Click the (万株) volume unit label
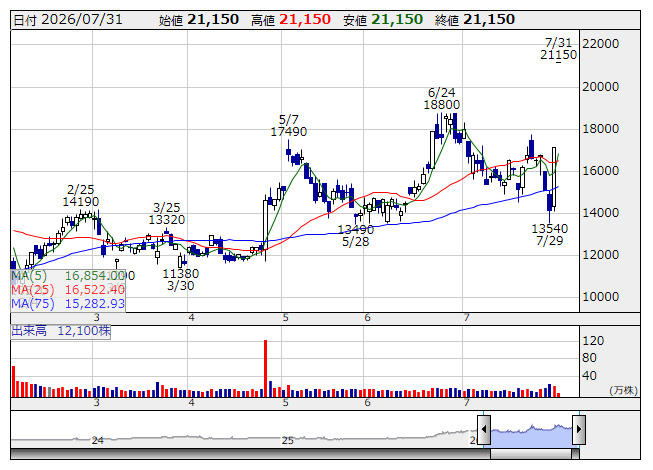This screenshot has width=653, height=470. click(623, 390)
